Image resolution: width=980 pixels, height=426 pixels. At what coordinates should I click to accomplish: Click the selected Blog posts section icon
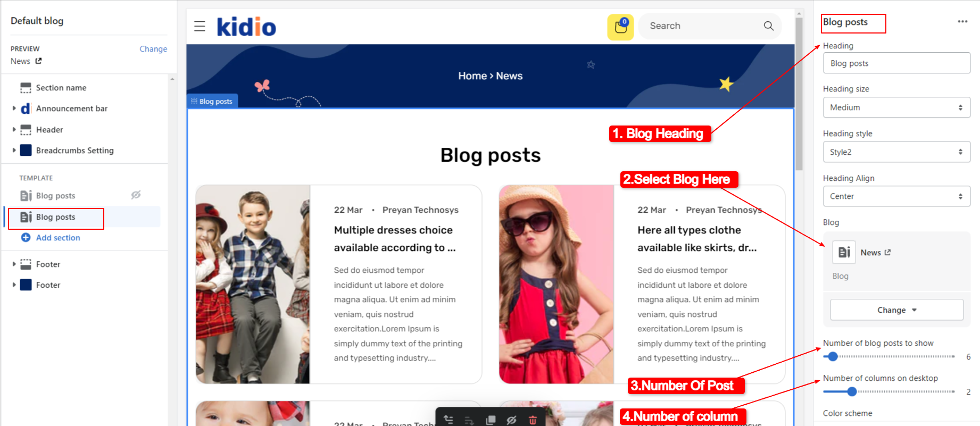coord(26,217)
